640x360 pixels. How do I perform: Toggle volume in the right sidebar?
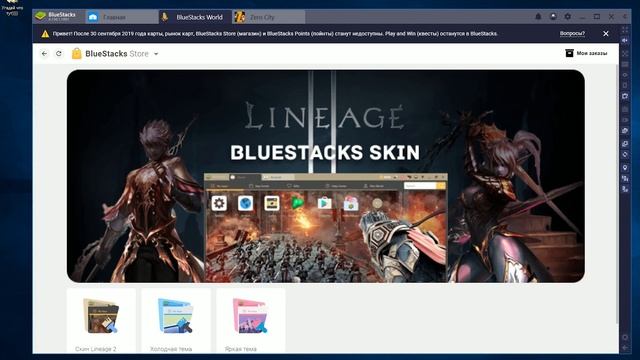pos(625,40)
